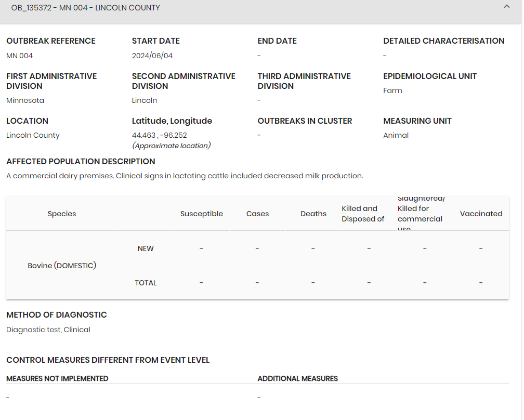Click the Diagnostic test, Clinical text
524x420 pixels.
pos(48,330)
